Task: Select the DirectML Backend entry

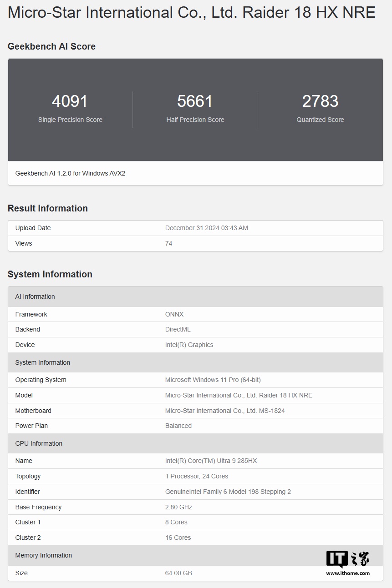Action: click(178, 329)
